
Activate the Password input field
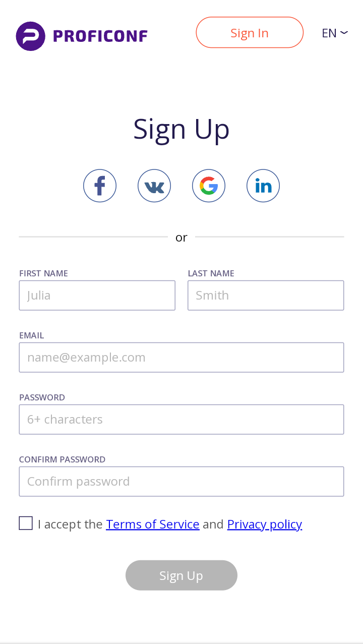181,420
